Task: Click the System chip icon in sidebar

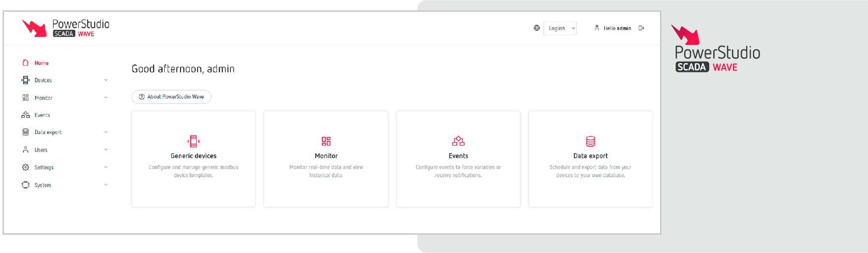Action: 26,185
